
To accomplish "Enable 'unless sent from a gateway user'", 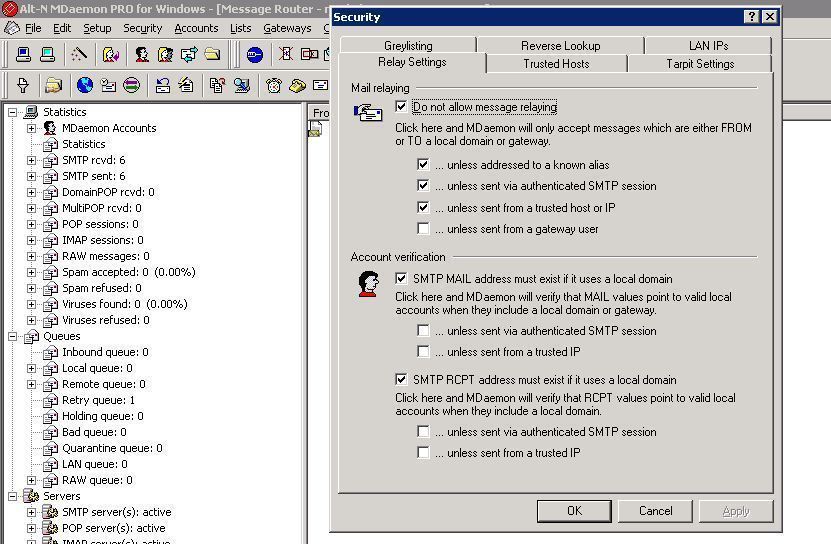I will pos(423,229).
